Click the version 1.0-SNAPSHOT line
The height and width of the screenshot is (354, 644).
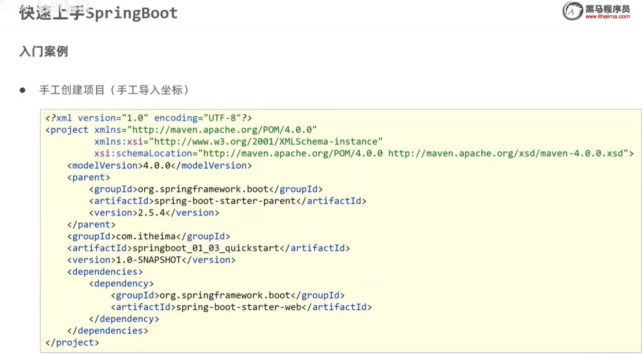[151, 260]
